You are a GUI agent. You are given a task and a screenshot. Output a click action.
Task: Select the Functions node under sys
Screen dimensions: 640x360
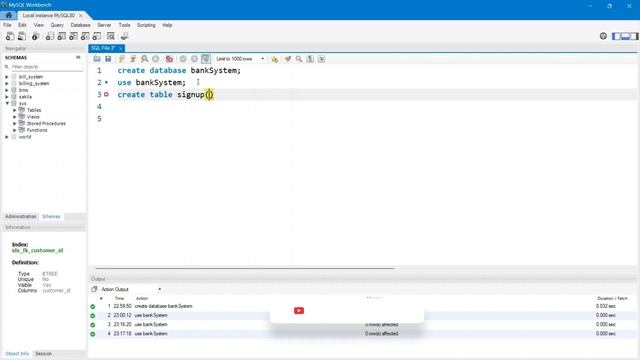coord(37,130)
